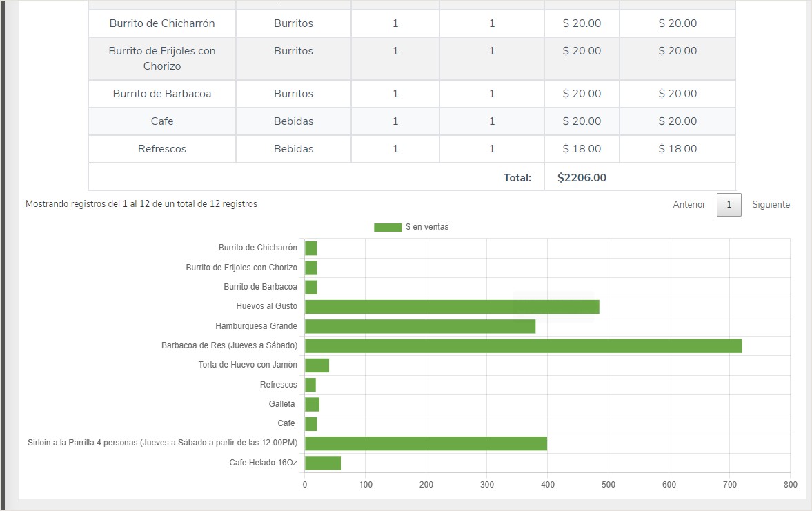The height and width of the screenshot is (511, 812).
Task: Click the Burrito de Barbacoa chart bar
Action: (310, 288)
